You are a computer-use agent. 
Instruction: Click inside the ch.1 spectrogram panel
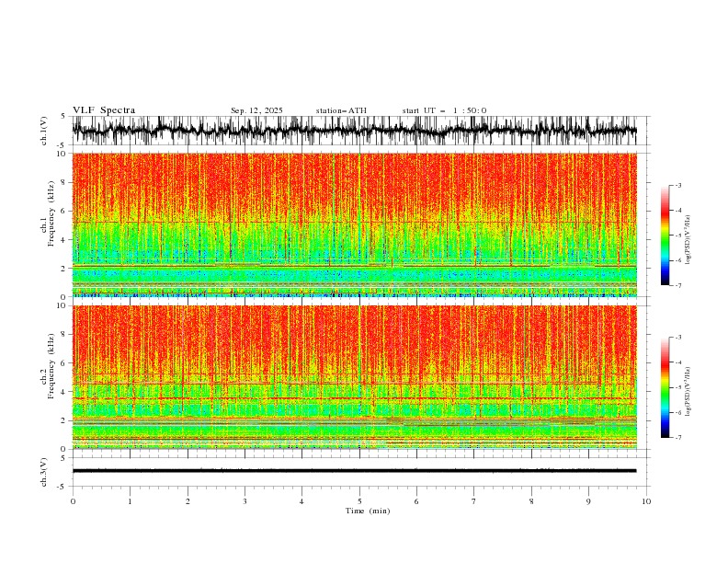354,224
